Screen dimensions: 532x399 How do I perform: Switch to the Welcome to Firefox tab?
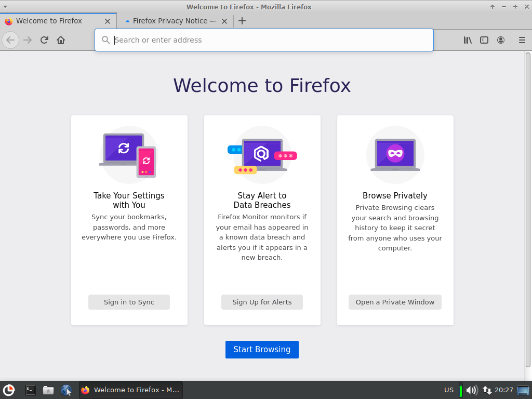click(x=58, y=21)
